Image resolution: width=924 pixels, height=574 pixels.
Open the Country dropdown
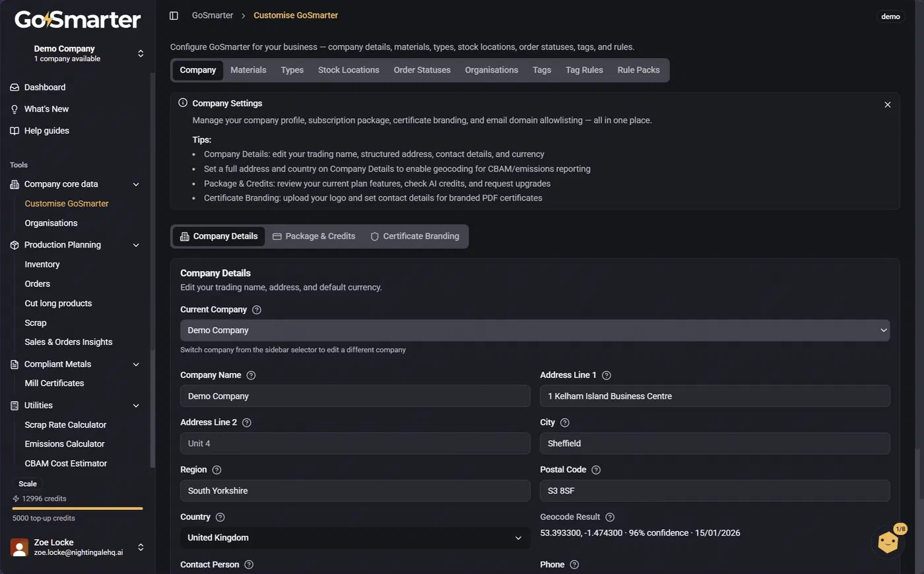pos(355,538)
